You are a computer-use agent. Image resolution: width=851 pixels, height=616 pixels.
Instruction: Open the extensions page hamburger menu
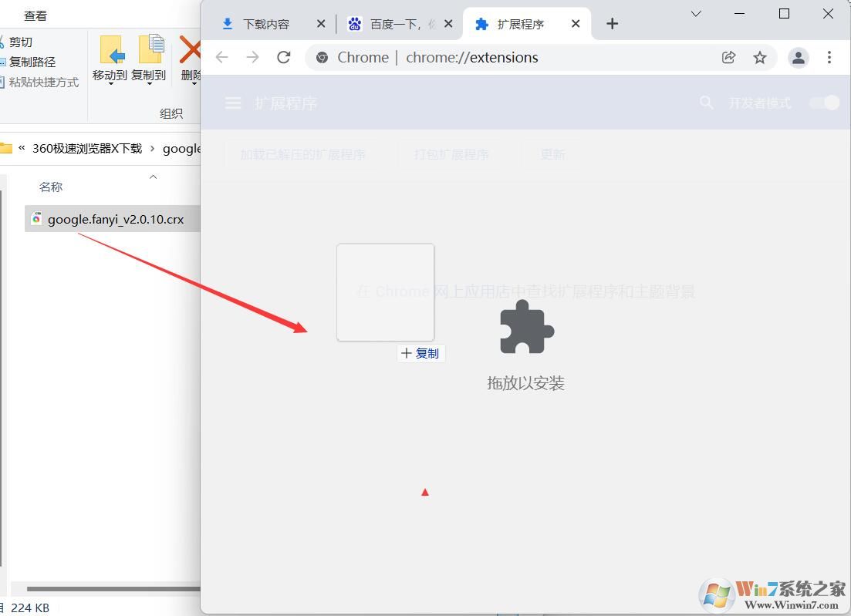233,102
